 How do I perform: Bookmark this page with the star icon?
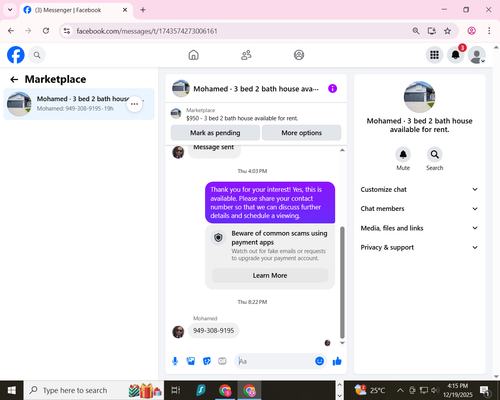click(x=447, y=31)
